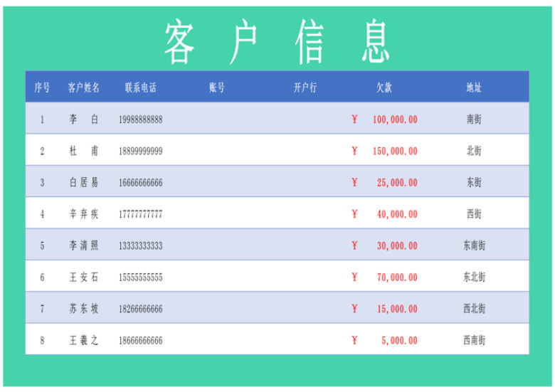Select phone number 18666666666
555x392 pixels.
pos(140,341)
